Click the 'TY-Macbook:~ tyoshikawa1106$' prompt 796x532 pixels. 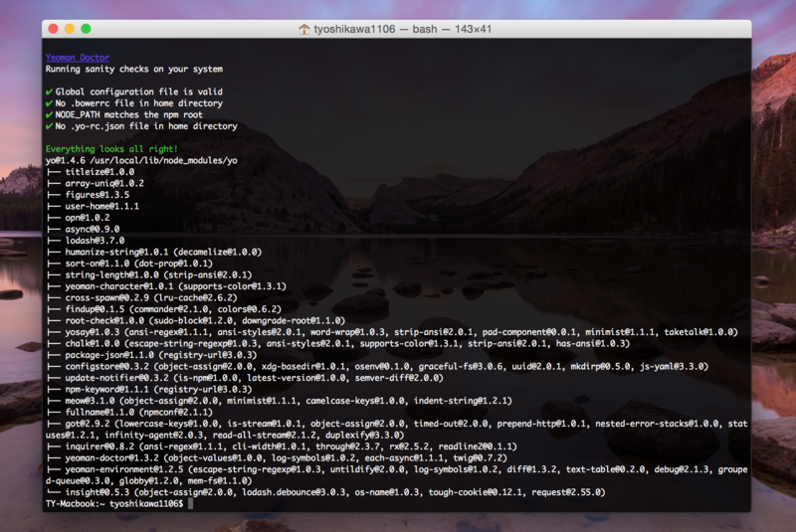[114, 504]
